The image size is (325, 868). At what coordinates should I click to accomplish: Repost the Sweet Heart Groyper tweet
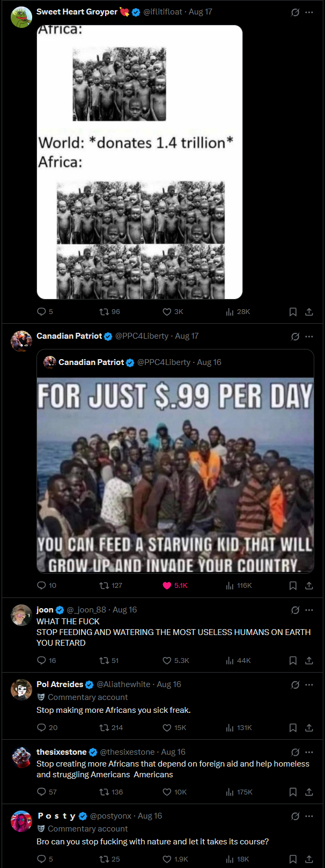105,312
